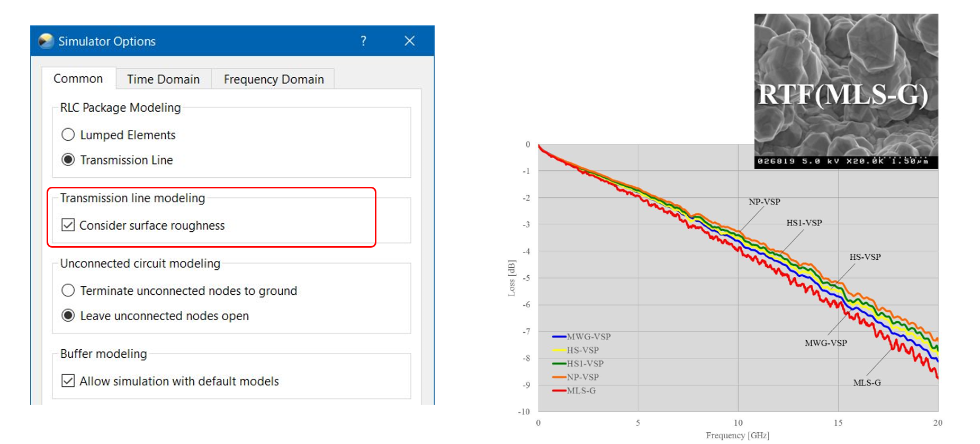This screenshot has width=980, height=444.
Task: Choose Terminate unconnected nodes to ground
Action: [x=68, y=291]
